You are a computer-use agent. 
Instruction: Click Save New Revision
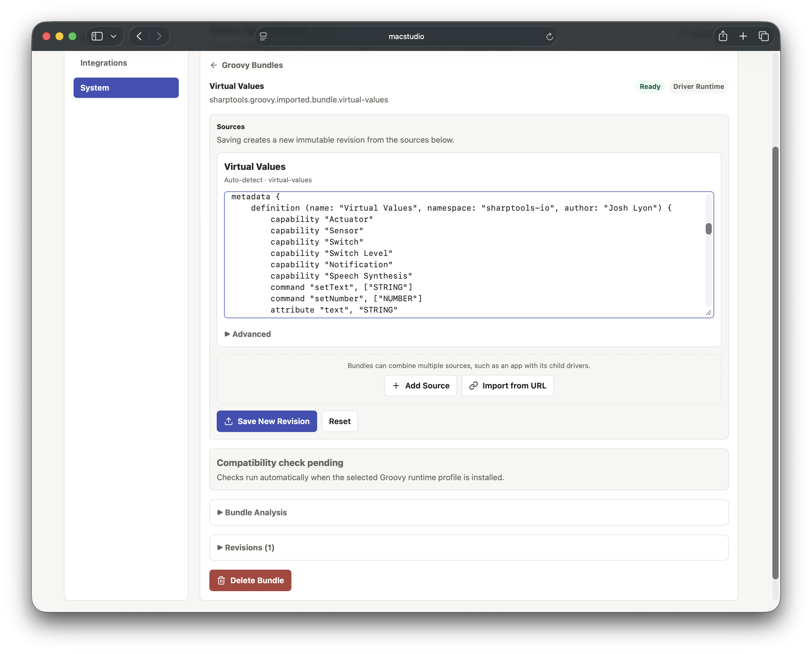(x=267, y=421)
